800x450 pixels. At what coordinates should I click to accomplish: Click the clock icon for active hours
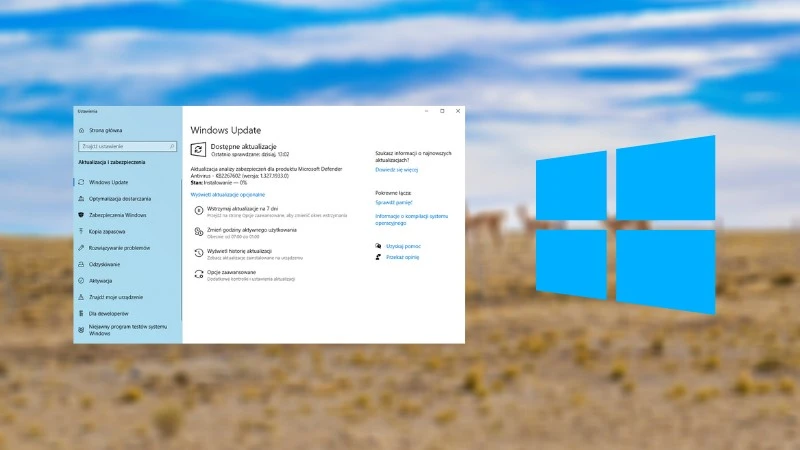point(198,232)
